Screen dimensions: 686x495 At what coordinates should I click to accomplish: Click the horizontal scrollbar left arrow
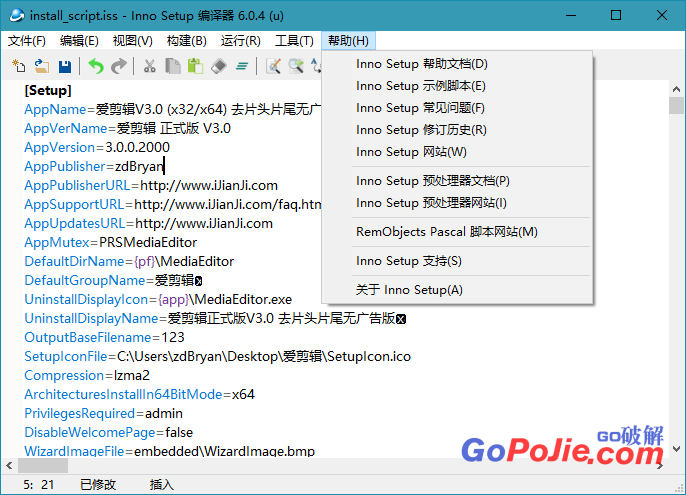[x=9, y=465]
